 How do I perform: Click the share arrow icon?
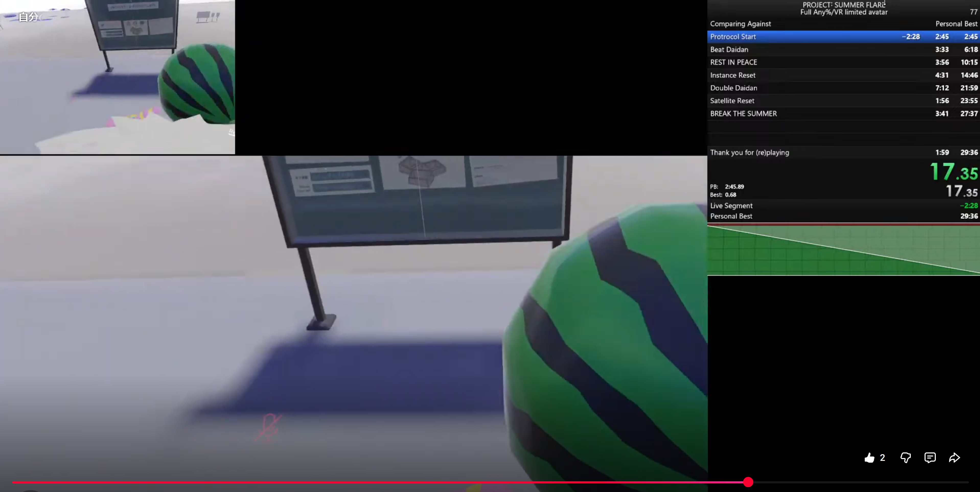[x=954, y=458]
